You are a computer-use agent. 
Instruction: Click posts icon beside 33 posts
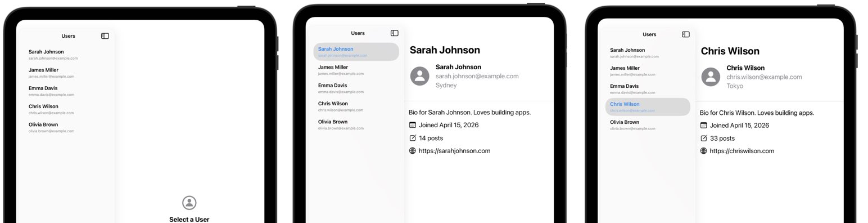[x=704, y=139]
